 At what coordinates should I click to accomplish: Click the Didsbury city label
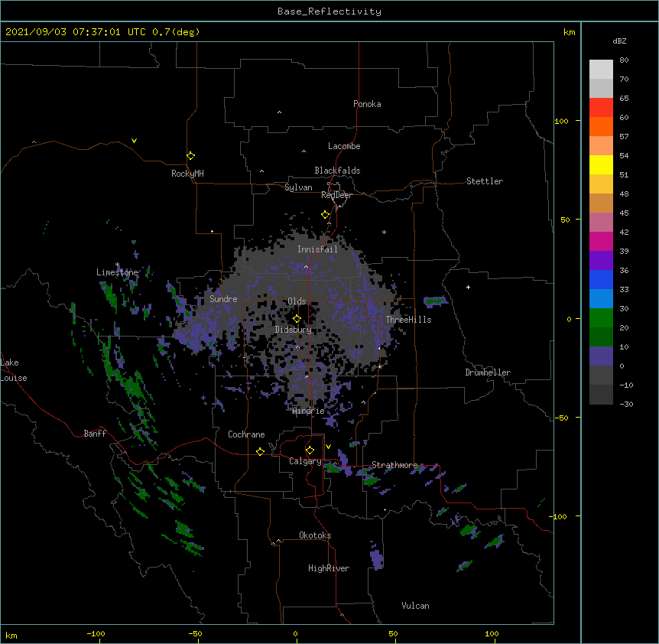pos(294,330)
